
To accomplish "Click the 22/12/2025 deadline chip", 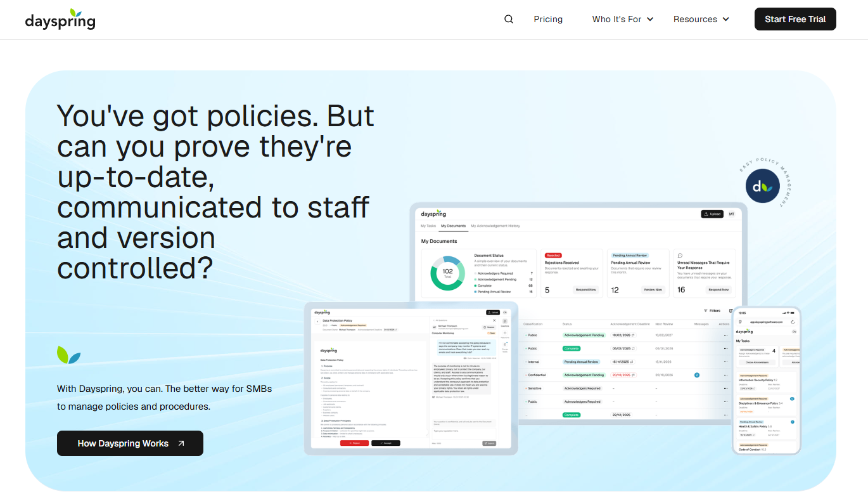I will (x=622, y=415).
